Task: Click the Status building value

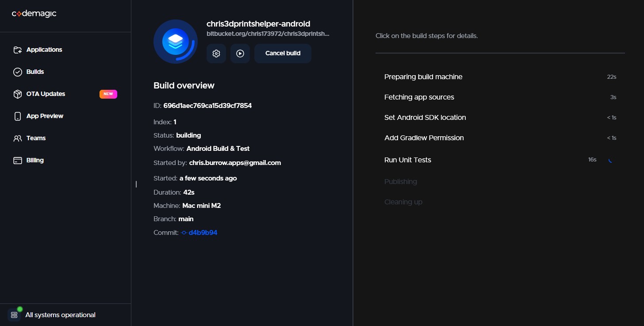Action: coord(188,135)
